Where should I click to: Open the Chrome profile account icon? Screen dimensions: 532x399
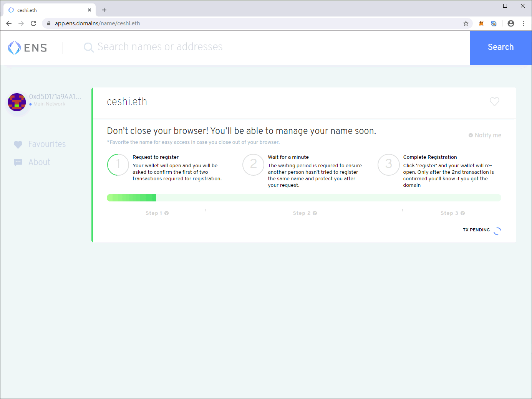click(x=511, y=23)
